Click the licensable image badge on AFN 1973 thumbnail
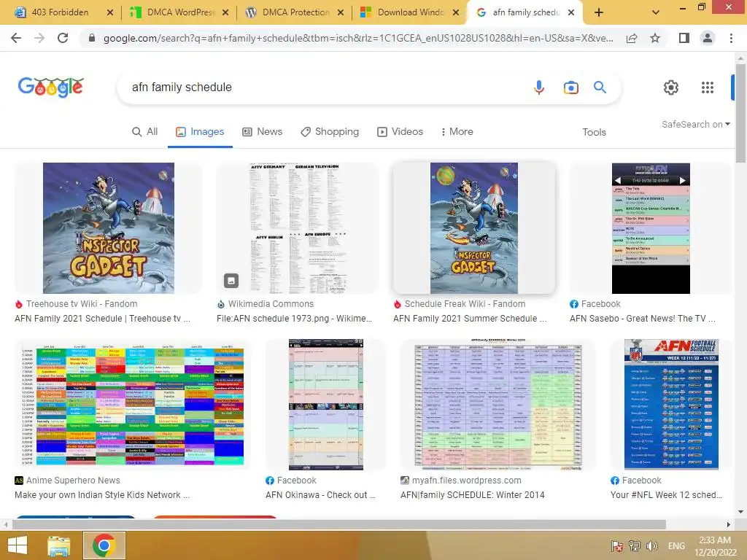The height and width of the screenshot is (560, 747). (231, 281)
